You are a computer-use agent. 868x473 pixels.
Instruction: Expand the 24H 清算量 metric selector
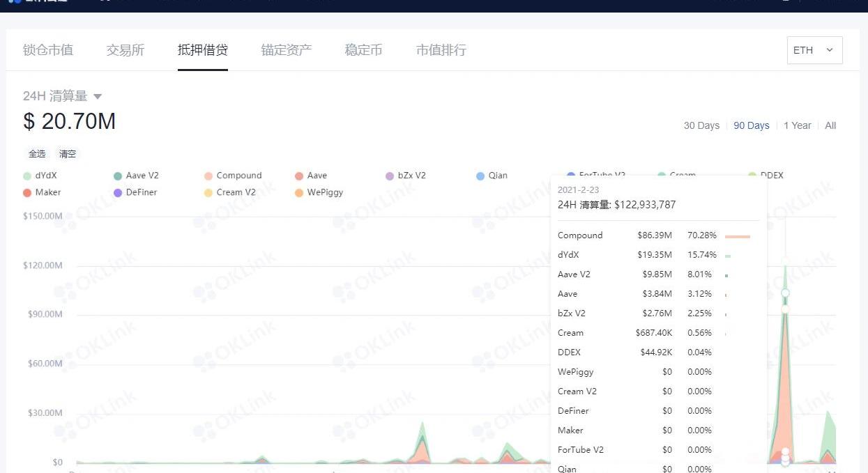coord(98,97)
